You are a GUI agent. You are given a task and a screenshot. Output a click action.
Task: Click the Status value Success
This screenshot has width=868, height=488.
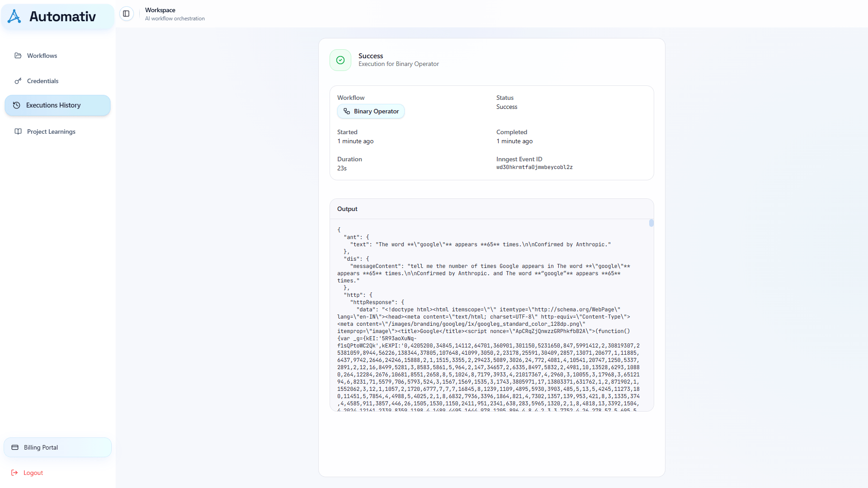[x=507, y=107]
